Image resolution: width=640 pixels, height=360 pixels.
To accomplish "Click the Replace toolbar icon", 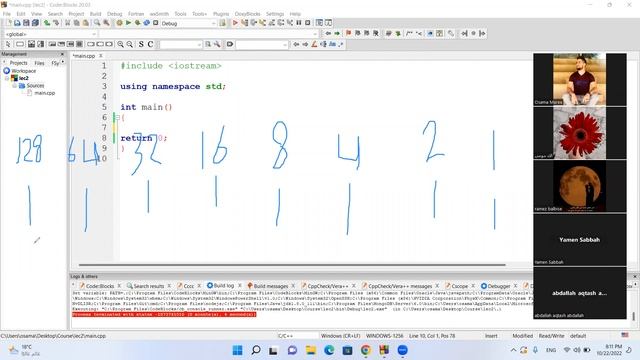I will (x=106, y=23).
